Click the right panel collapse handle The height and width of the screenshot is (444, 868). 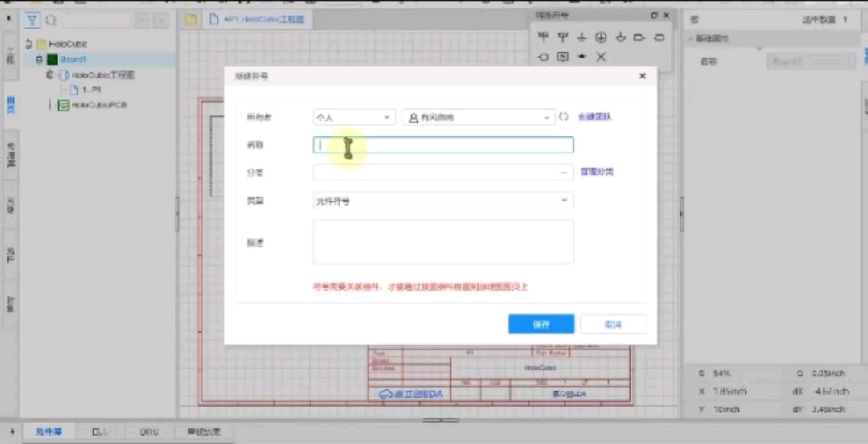tap(681, 214)
